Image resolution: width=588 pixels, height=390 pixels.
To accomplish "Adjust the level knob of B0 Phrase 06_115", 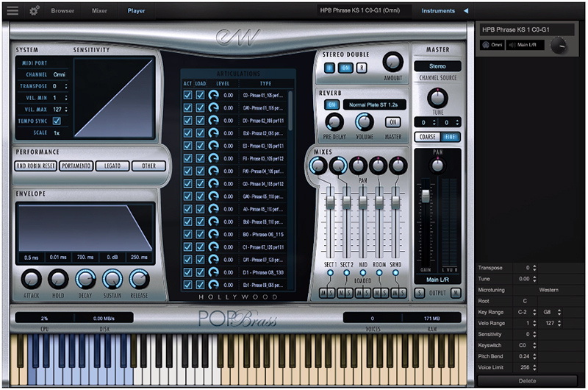I will click(213, 234).
